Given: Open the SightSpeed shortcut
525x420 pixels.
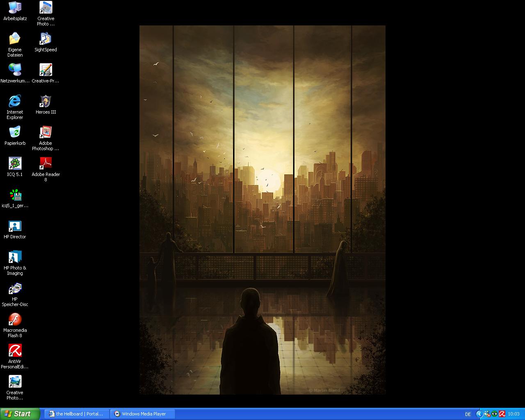Looking at the screenshot, I should tap(46, 39).
